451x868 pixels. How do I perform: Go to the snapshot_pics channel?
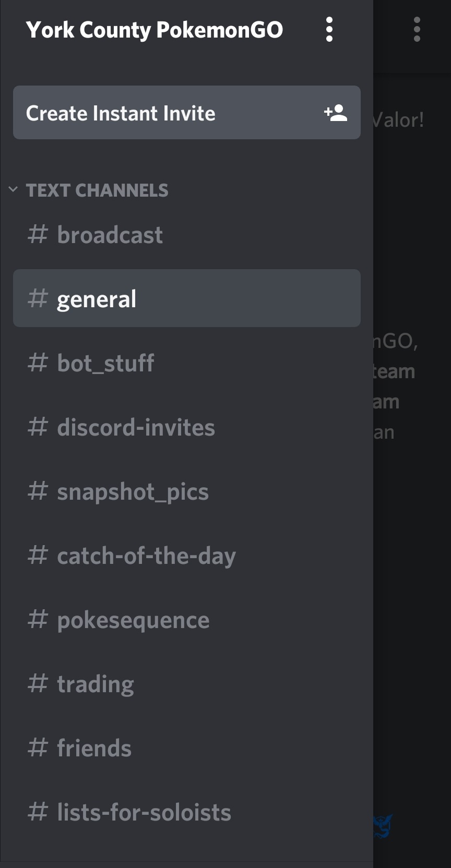(x=133, y=491)
